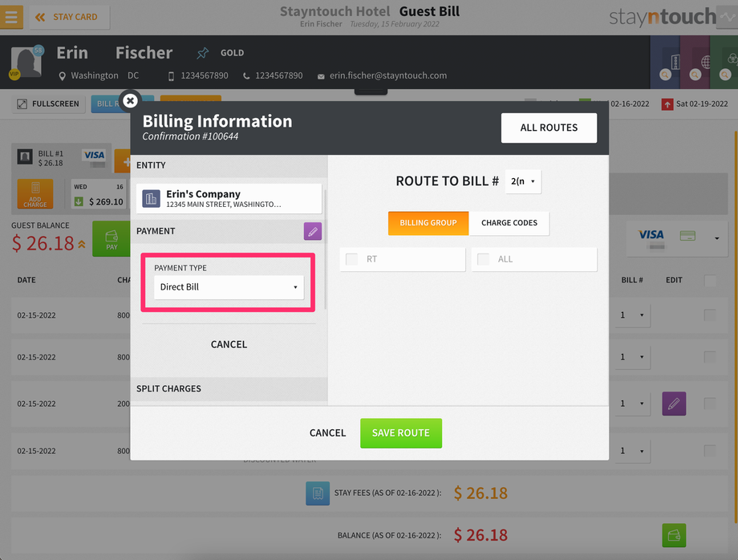This screenshot has width=738, height=560.
Task: Open the hamburger main menu
Action: [10, 17]
